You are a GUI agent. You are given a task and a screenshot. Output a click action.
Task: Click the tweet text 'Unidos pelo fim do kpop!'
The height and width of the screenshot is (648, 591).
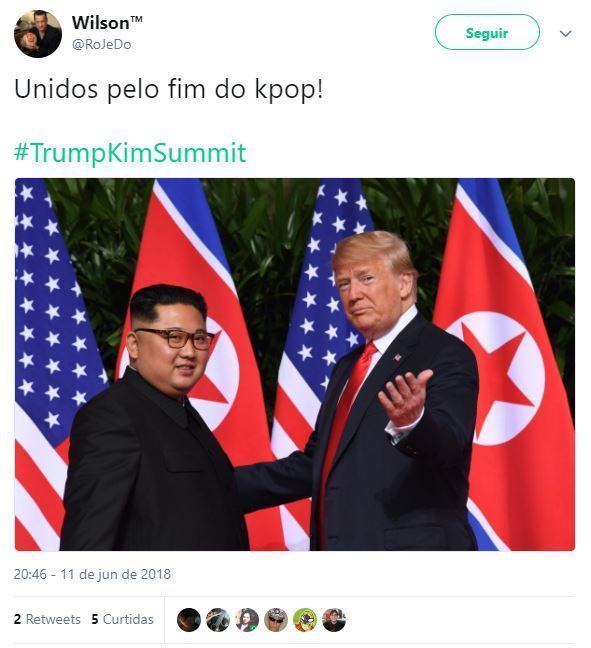(x=169, y=89)
